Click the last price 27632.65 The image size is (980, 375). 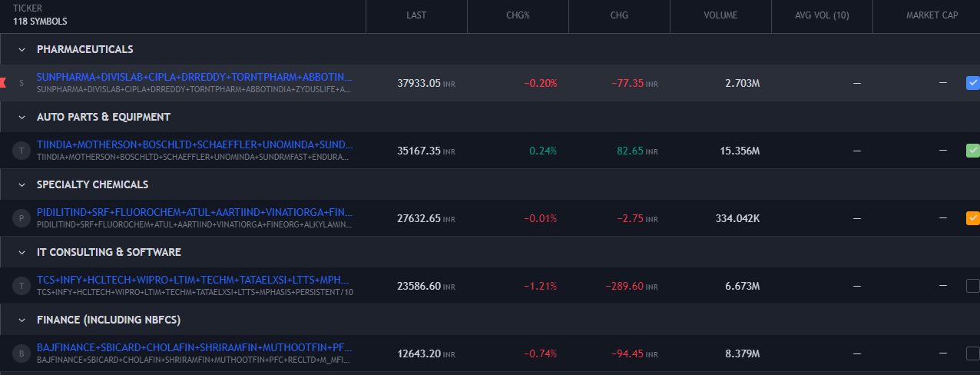tap(419, 218)
